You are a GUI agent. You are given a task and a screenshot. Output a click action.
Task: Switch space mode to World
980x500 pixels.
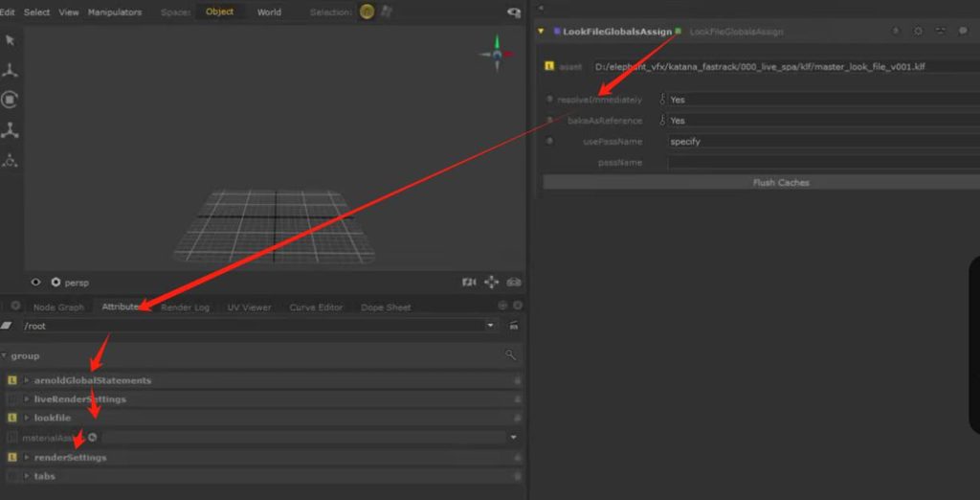click(x=269, y=12)
